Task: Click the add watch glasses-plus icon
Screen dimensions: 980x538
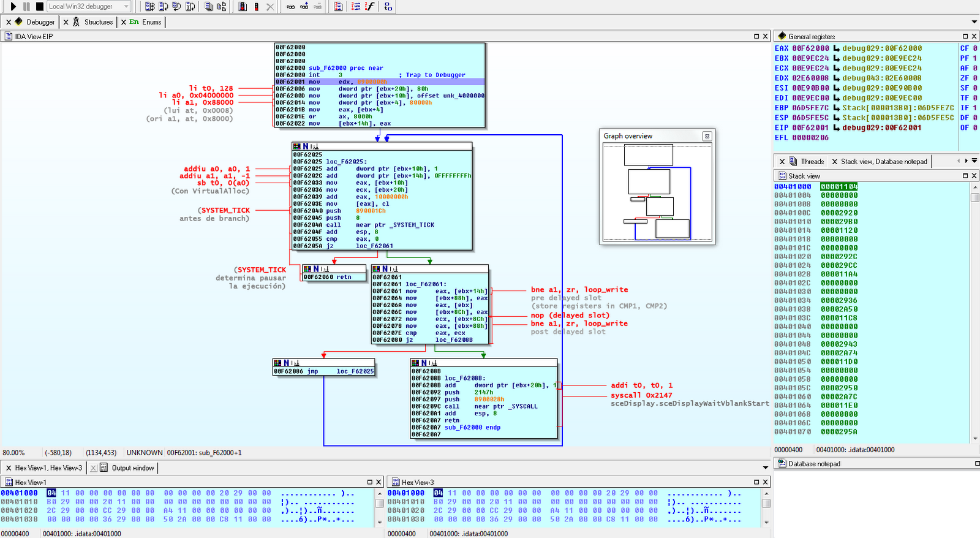Action: pos(304,7)
